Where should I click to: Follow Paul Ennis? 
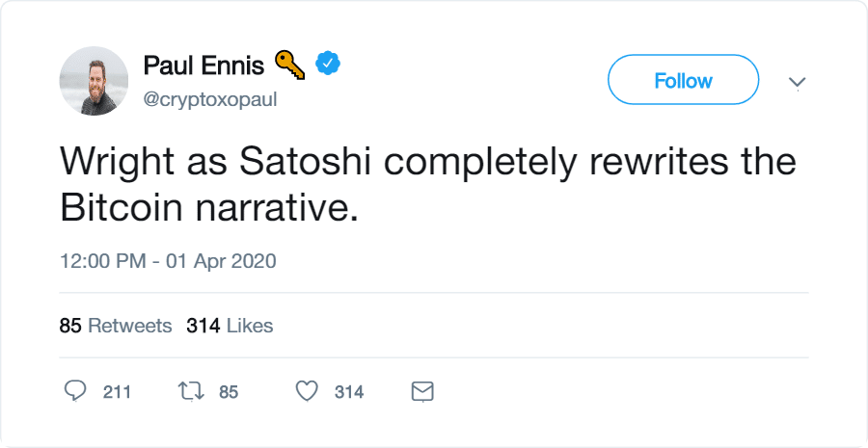click(683, 81)
